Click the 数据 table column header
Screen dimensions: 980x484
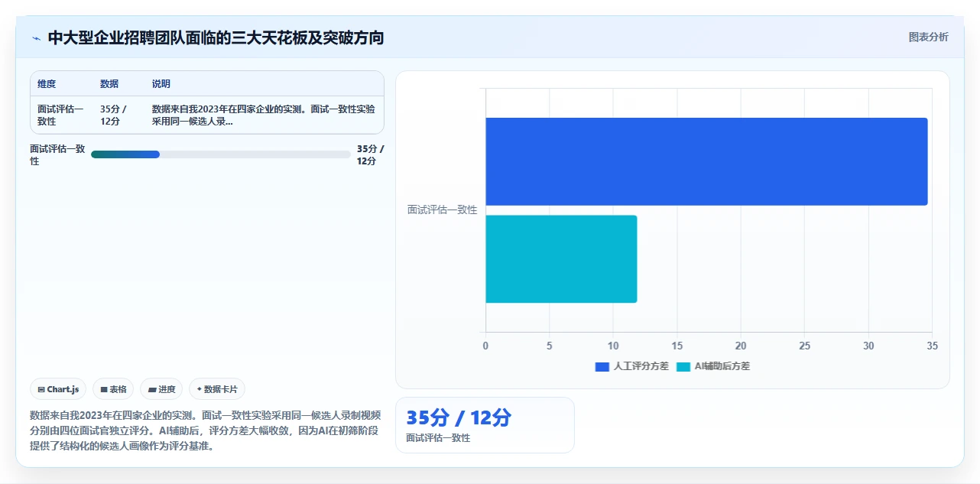(x=109, y=84)
